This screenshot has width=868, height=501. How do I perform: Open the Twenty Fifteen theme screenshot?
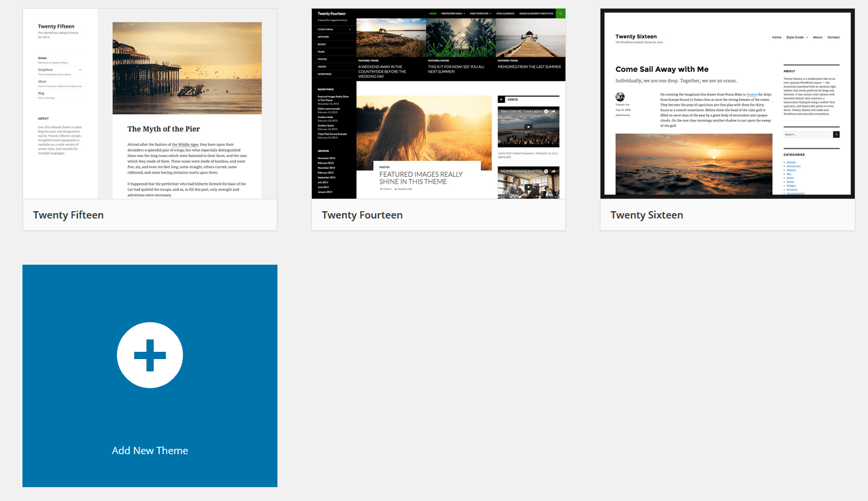point(150,104)
